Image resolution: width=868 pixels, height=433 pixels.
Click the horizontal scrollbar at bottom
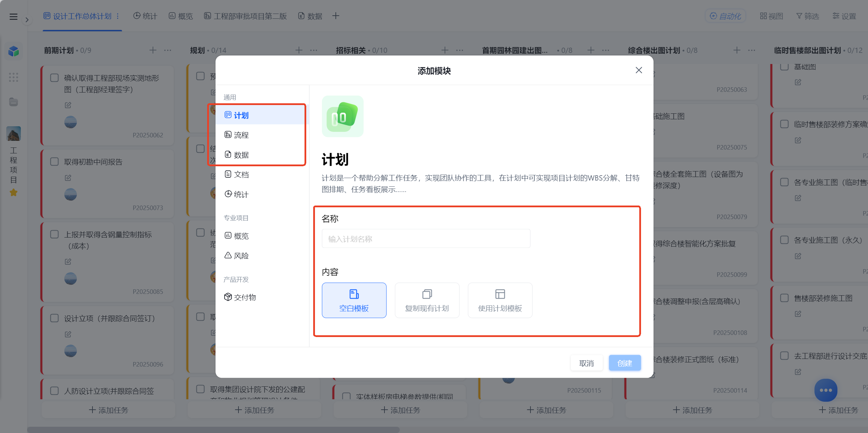pos(213,430)
